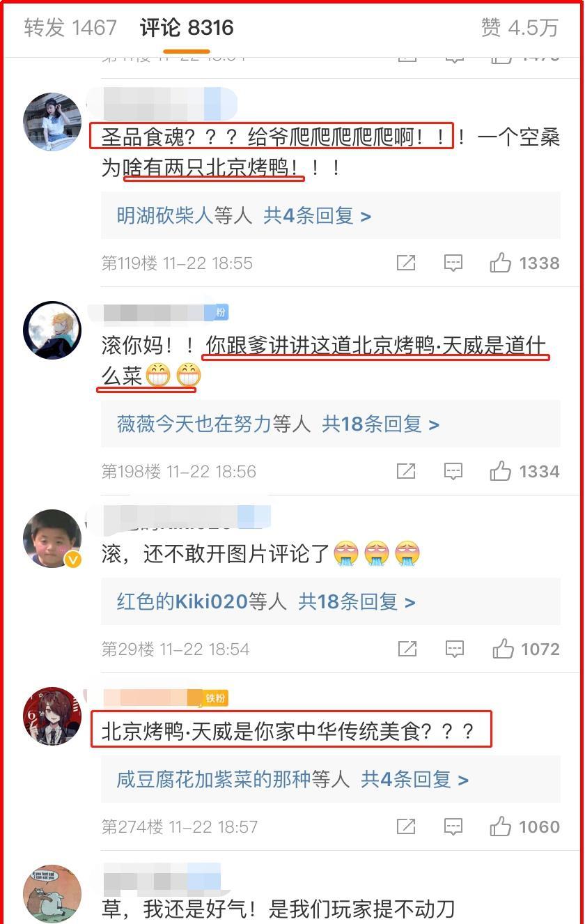The width and height of the screenshot is (585, 924).
Task: Expand the 共4条回复 replies from 明湖砍柴人
Action: [318, 215]
